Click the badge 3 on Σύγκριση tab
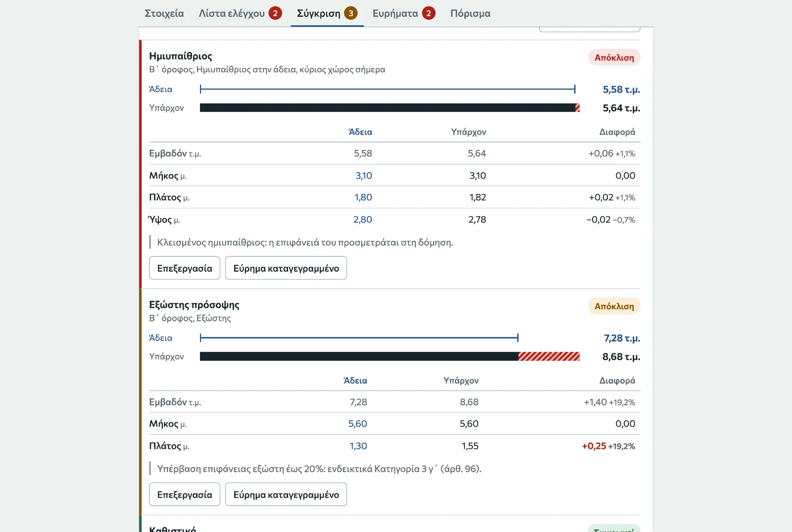This screenshot has width=792, height=532. (x=351, y=13)
